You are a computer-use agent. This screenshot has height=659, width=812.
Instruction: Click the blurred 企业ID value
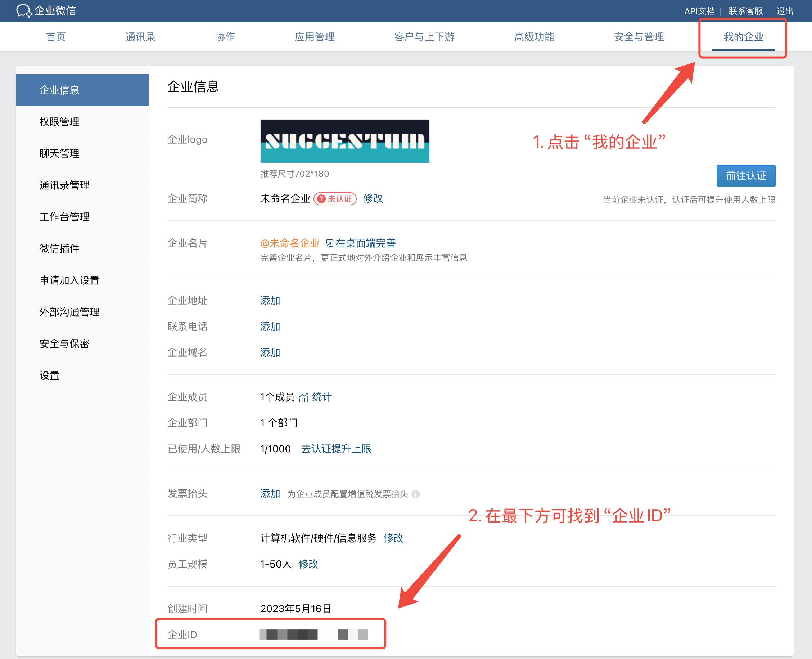[x=313, y=634]
